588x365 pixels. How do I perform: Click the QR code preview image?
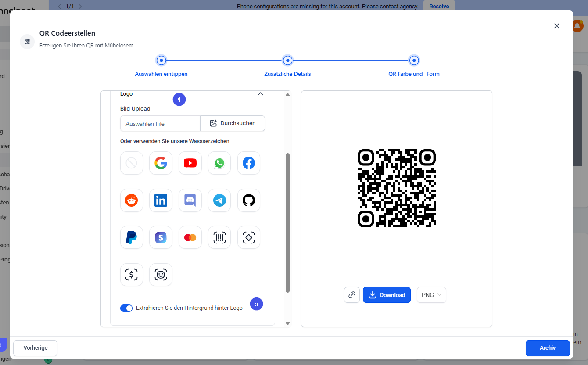tap(397, 188)
